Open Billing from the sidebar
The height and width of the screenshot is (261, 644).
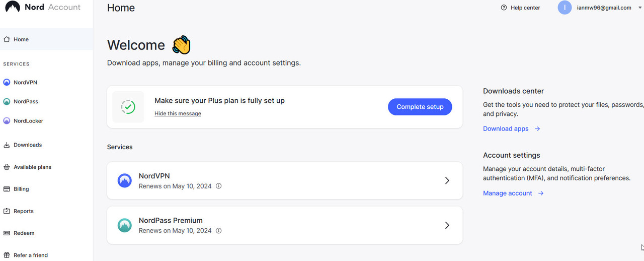click(x=21, y=189)
